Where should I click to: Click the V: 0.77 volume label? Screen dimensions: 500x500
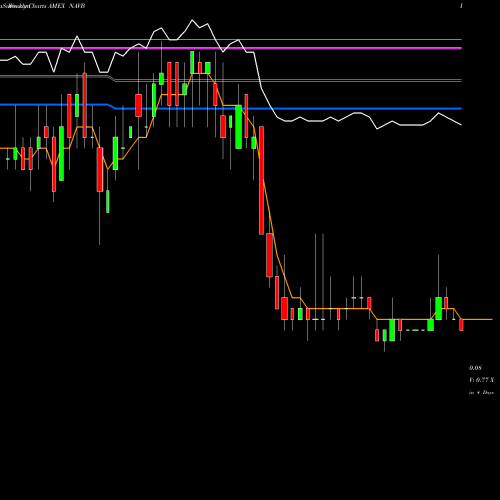pos(481,380)
